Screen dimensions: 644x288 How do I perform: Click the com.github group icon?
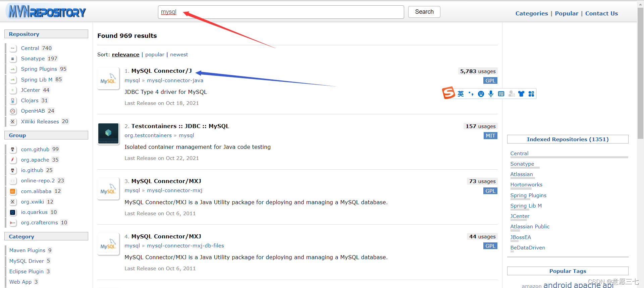click(x=13, y=150)
